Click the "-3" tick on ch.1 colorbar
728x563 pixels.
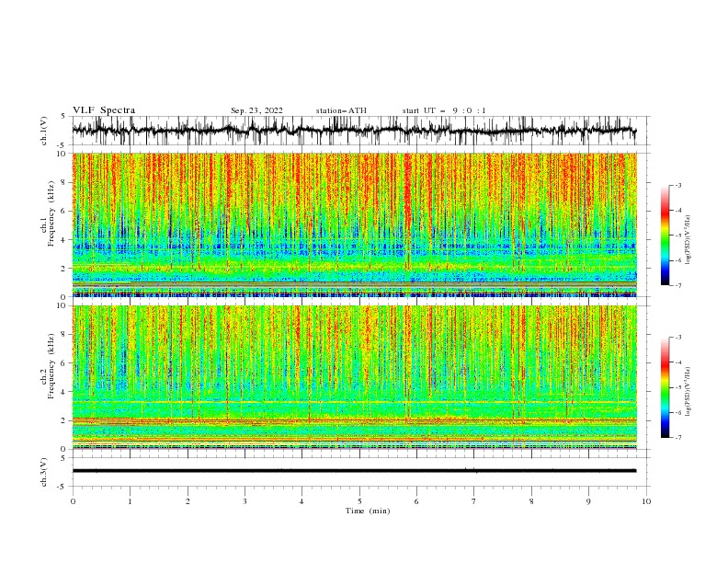click(677, 185)
